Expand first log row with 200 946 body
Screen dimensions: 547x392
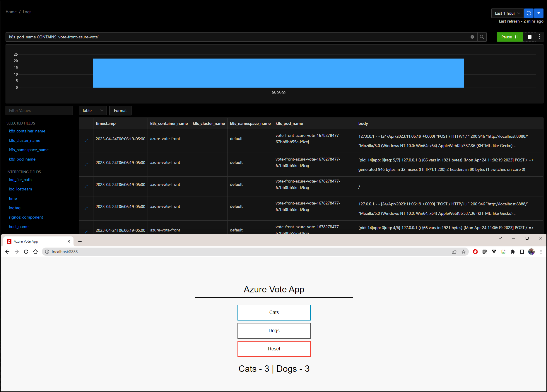(x=86, y=141)
